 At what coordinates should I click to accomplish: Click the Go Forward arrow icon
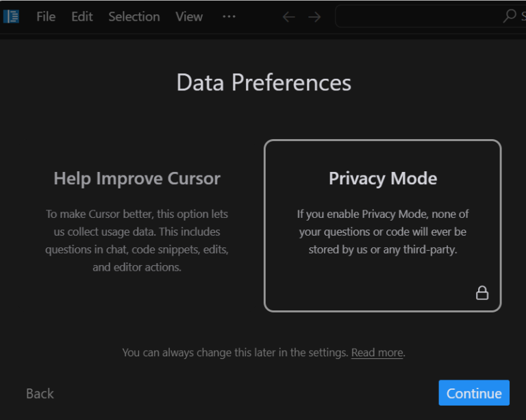[x=314, y=16]
